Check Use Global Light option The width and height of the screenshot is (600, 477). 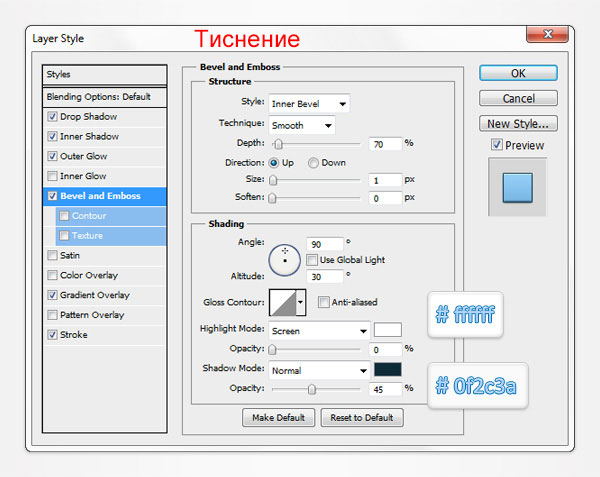coord(312,260)
